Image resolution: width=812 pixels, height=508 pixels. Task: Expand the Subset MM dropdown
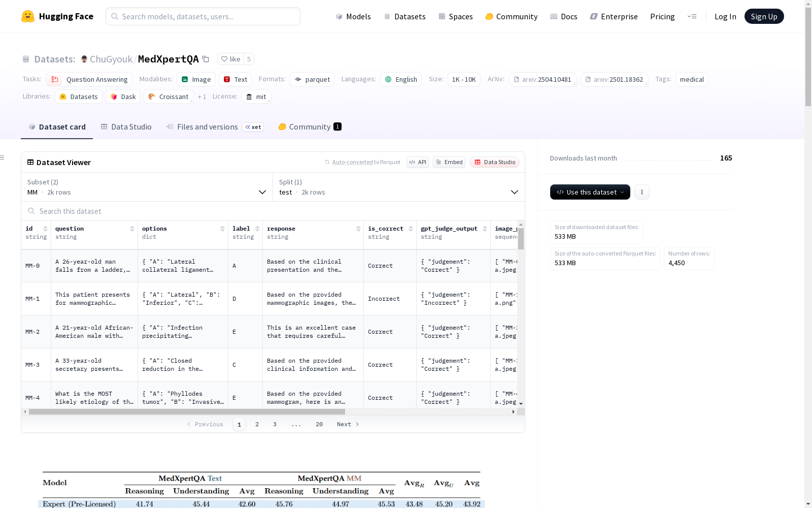(147, 187)
